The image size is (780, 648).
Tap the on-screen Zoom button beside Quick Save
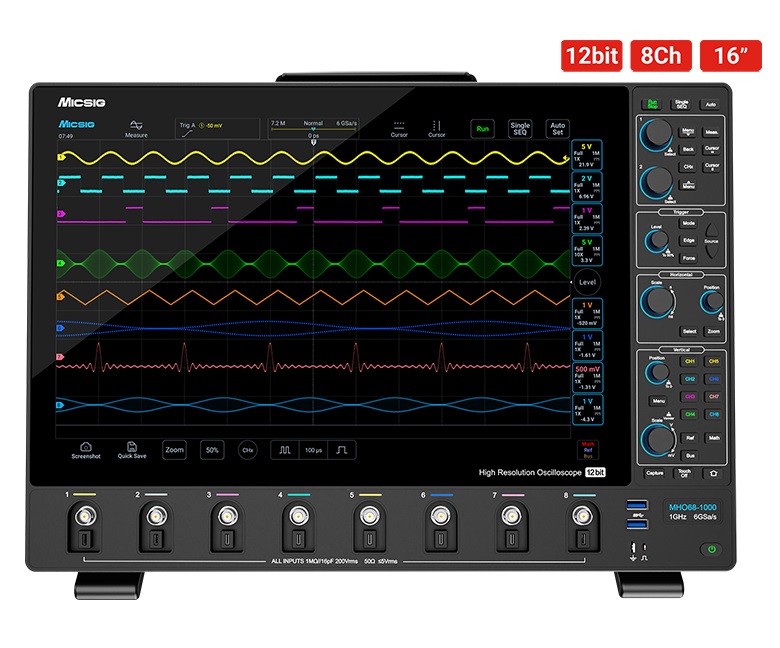coord(174,450)
